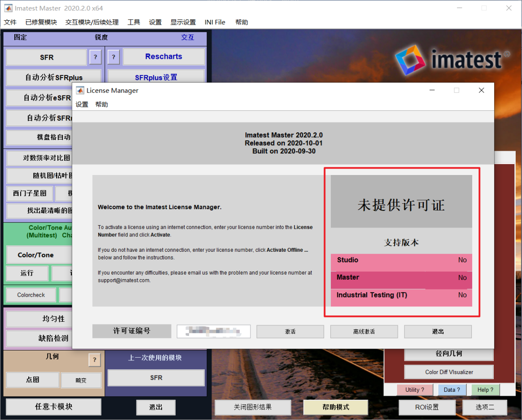Click the 点图 button

(33, 380)
